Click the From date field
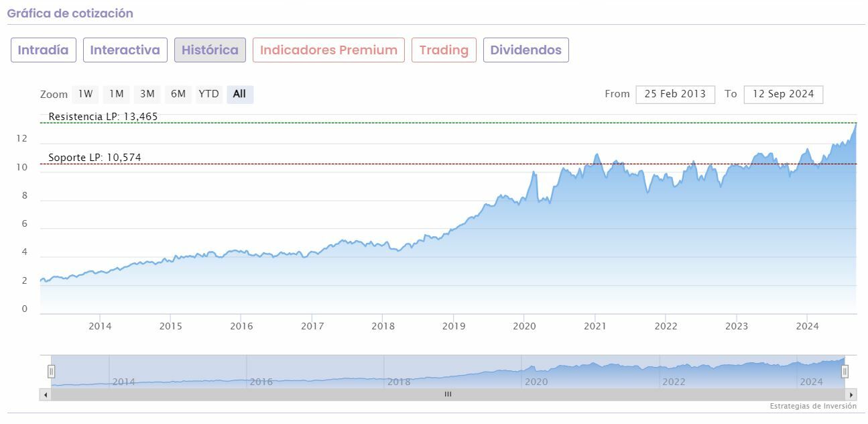 [675, 94]
